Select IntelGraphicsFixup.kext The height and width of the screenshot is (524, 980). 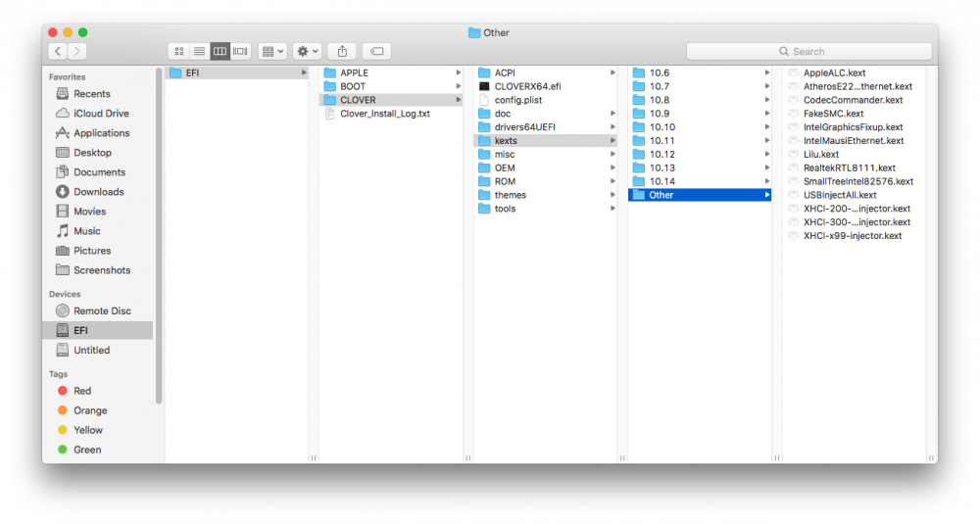pos(855,126)
